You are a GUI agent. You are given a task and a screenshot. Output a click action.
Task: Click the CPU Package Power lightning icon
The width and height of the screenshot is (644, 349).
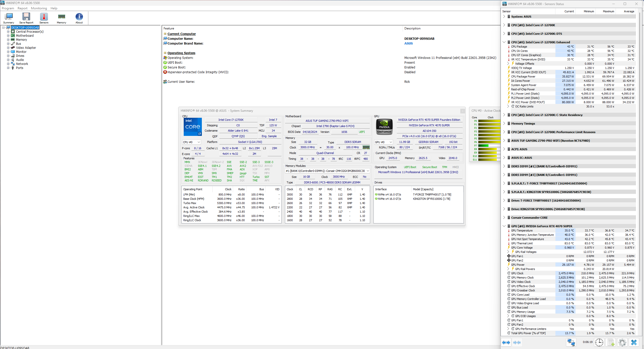(509, 76)
